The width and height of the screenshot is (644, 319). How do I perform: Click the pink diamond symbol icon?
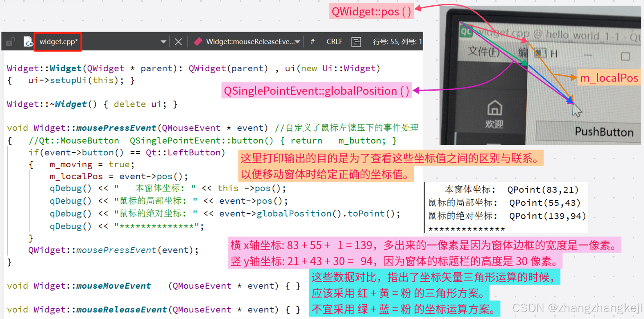point(198,41)
